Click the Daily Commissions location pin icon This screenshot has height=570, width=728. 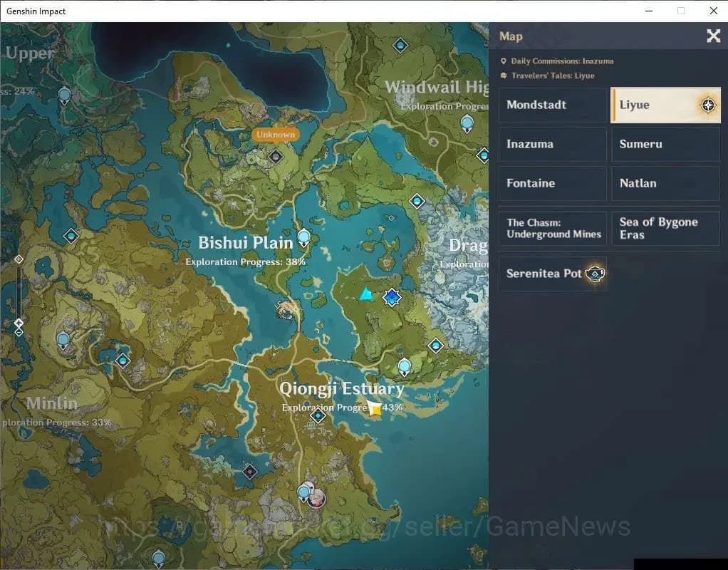tap(504, 61)
